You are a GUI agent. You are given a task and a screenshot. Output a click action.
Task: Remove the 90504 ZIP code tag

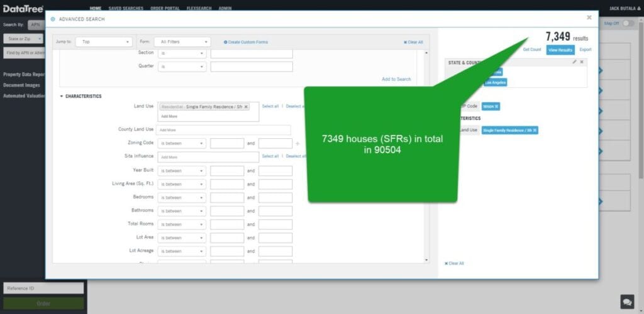pyautogui.click(x=496, y=107)
